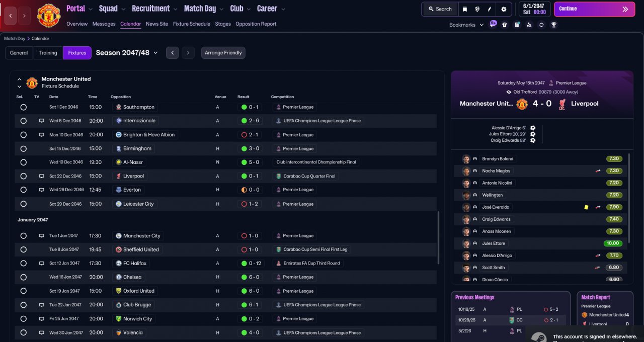Click up chevron beside Manchester United schedule

pos(20,79)
